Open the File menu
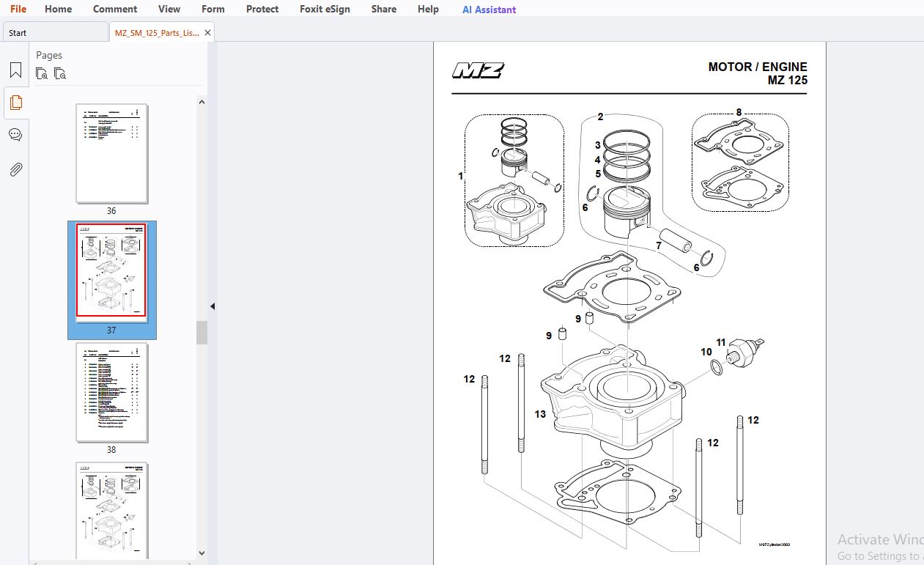Screen dimensions: 924x565 18,10
